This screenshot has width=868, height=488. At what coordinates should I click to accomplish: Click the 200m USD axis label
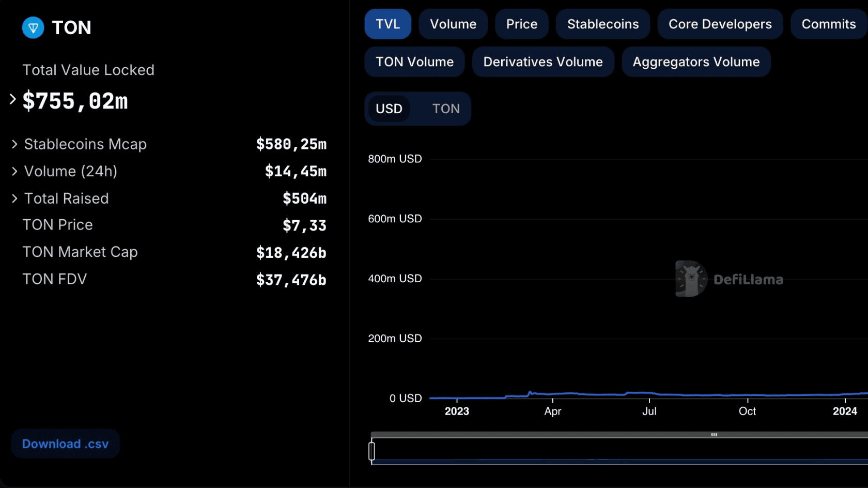[x=395, y=339]
